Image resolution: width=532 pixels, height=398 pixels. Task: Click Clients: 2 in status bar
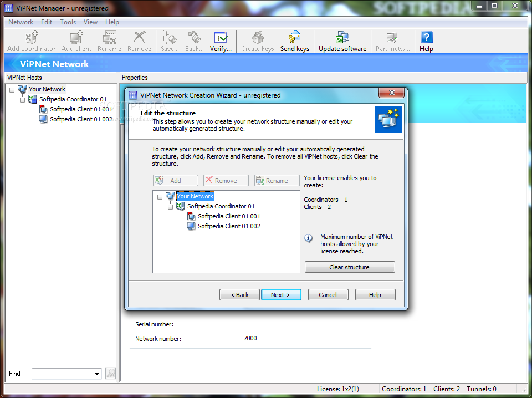pyautogui.click(x=447, y=389)
